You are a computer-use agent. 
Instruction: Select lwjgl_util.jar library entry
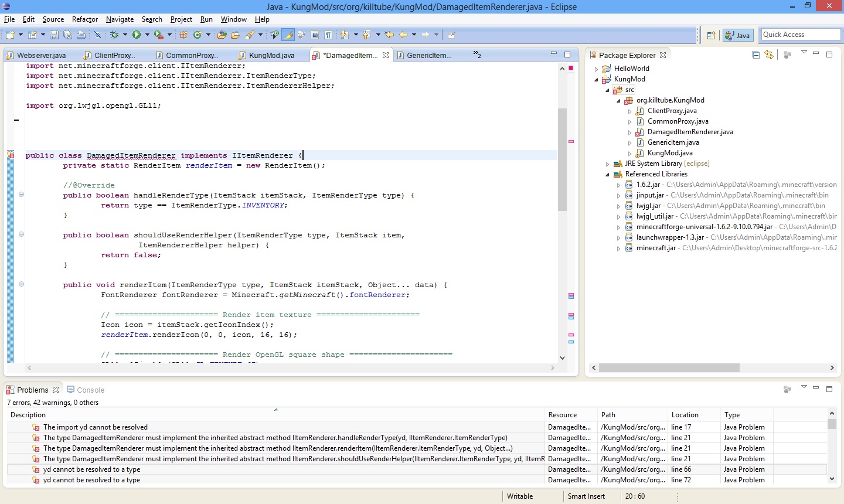point(655,216)
